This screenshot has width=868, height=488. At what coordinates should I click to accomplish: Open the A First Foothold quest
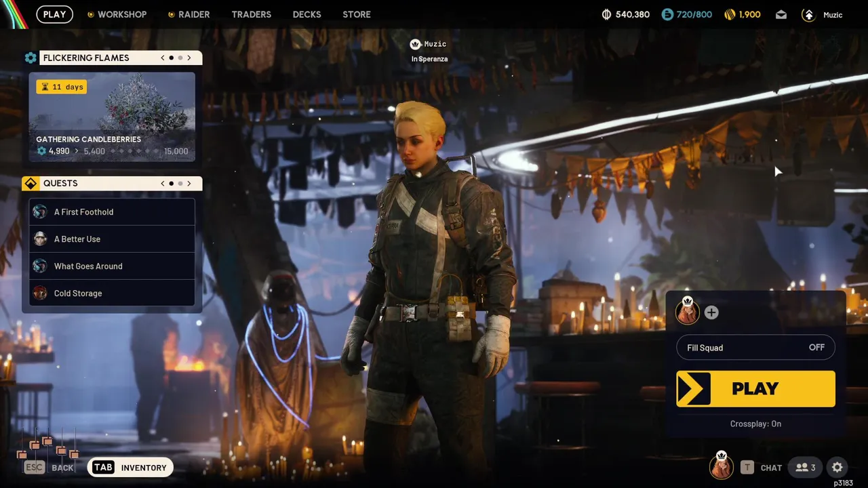click(x=112, y=211)
